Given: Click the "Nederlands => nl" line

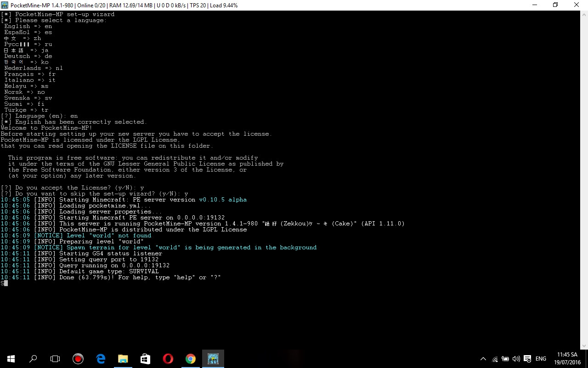Looking at the screenshot, I should [34, 68].
